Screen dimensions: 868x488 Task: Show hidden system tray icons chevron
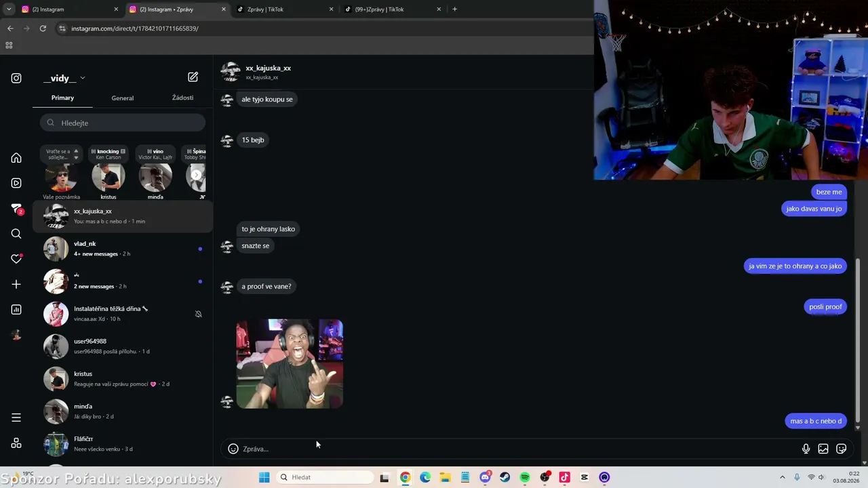tap(782, 477)
